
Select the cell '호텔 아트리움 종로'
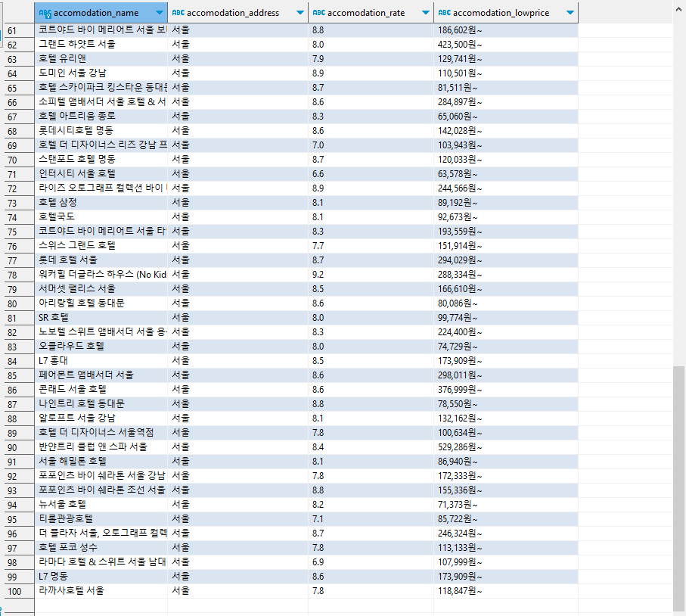click(101, 116)
